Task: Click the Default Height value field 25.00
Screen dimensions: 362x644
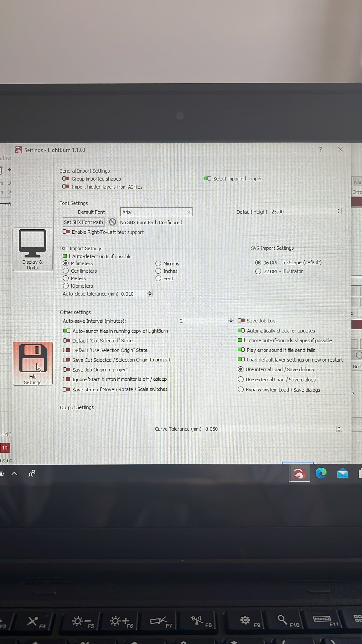Action: click(303, 212)
